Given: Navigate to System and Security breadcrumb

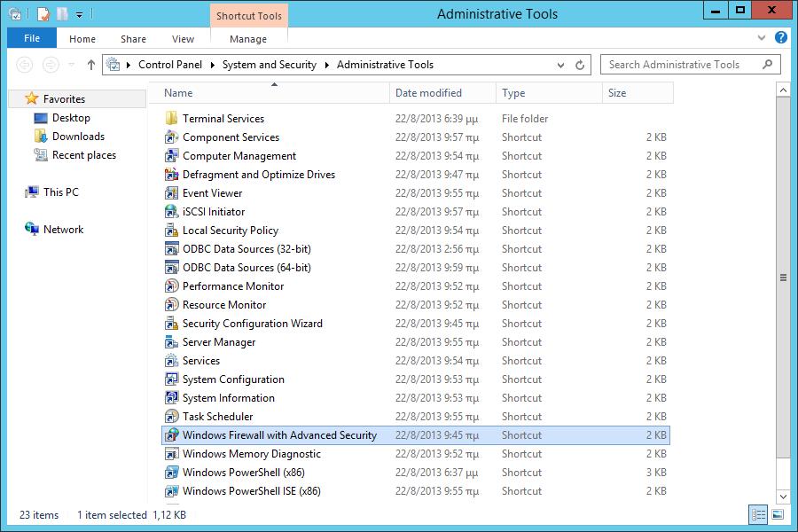Looking at the screenshot, I should (270, 65).
